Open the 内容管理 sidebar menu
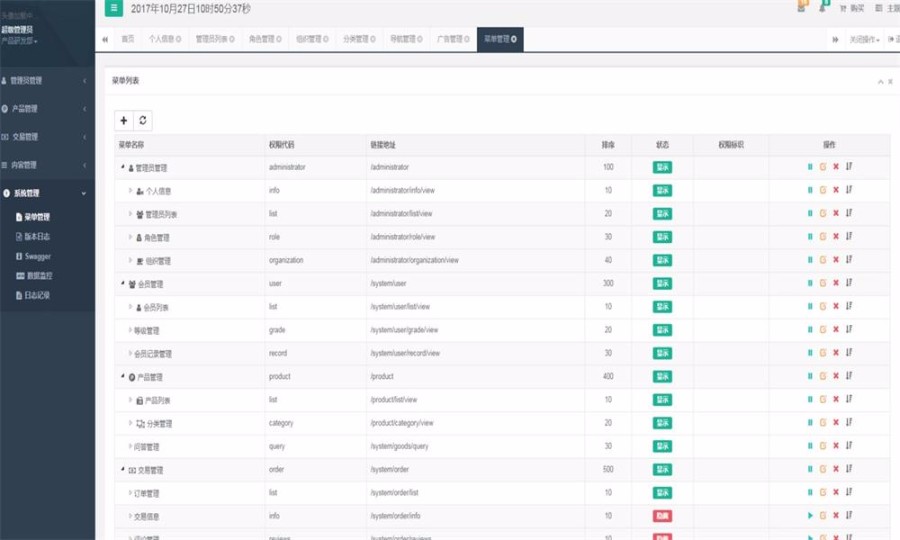The width and height of the screenshot is (900, 540). coord(47,165)
